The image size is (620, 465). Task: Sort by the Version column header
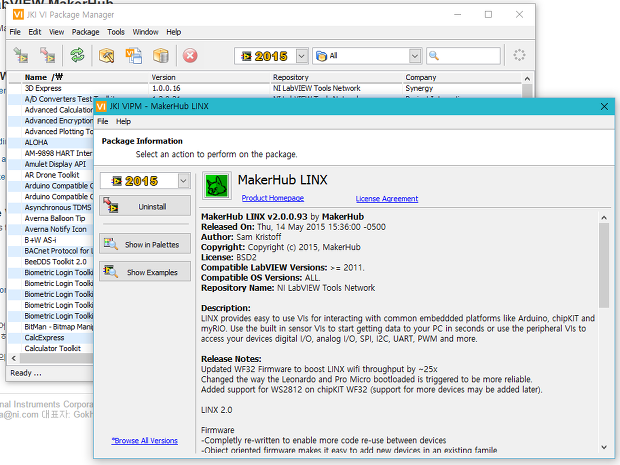pos(209,77)
